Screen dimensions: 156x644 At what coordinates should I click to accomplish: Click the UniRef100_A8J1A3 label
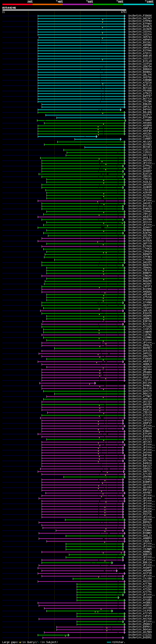pos(140,142)
